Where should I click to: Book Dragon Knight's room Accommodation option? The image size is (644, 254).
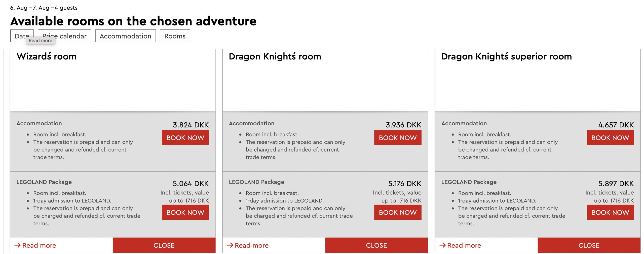397,137
